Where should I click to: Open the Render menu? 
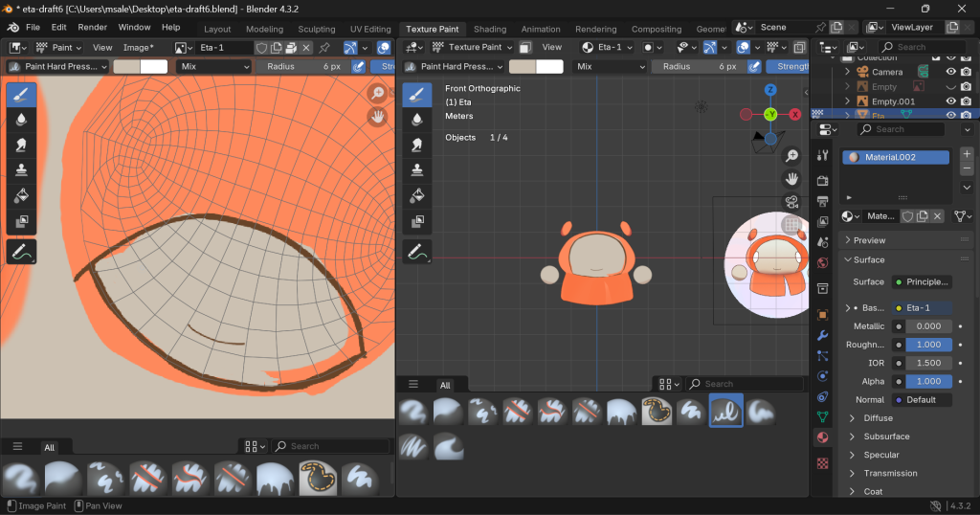click(x=93, y=28)
